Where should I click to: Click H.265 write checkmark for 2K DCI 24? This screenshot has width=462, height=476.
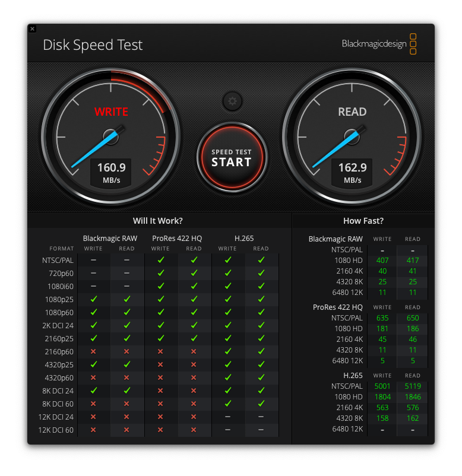[228, 325]
